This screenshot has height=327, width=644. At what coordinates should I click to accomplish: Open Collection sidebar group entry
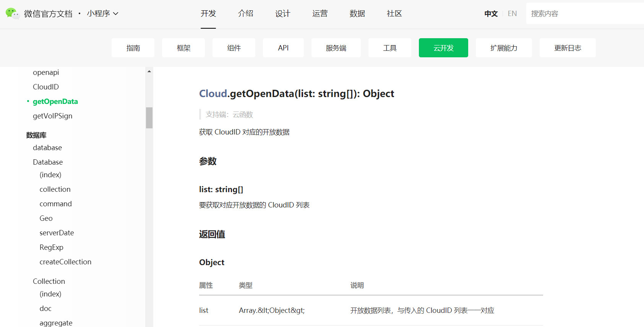point(49,281)
